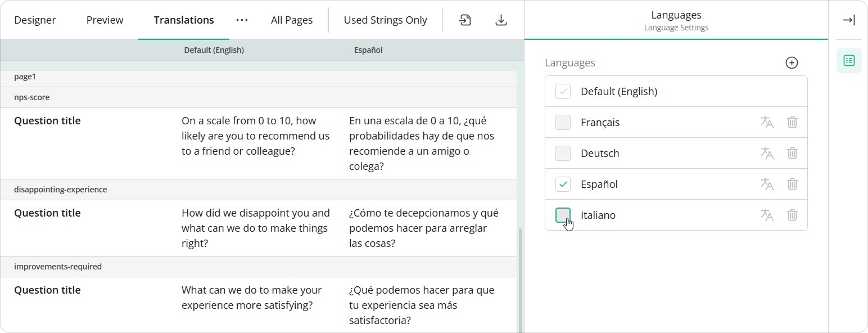Switch to the Designer tab
868x333 pixels.
[x=35, y=20]
